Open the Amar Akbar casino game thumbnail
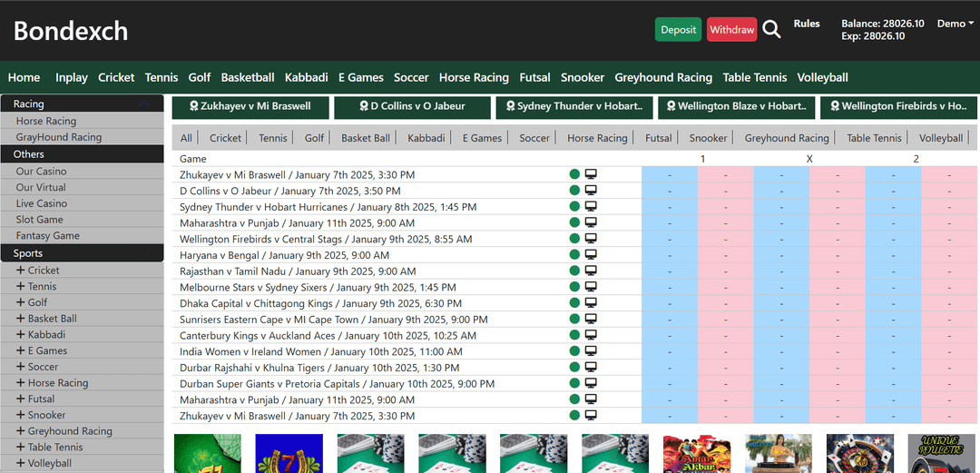 tap(697, 454)
